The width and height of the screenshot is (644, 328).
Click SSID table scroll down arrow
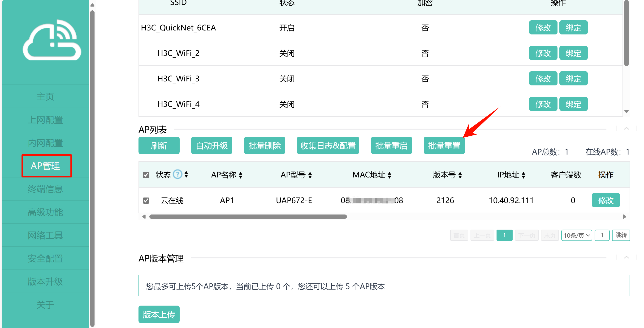pyautogui.click(x=626, y=111)
